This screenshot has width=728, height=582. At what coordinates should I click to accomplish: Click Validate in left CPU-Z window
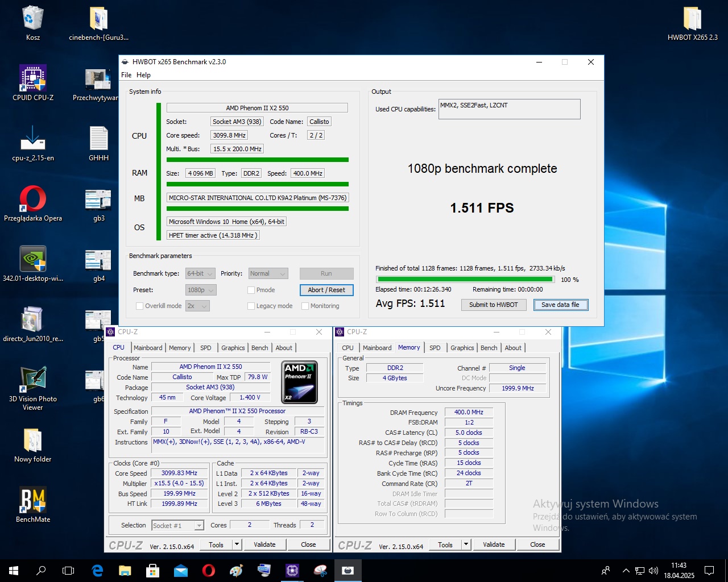tap(264, 544)
